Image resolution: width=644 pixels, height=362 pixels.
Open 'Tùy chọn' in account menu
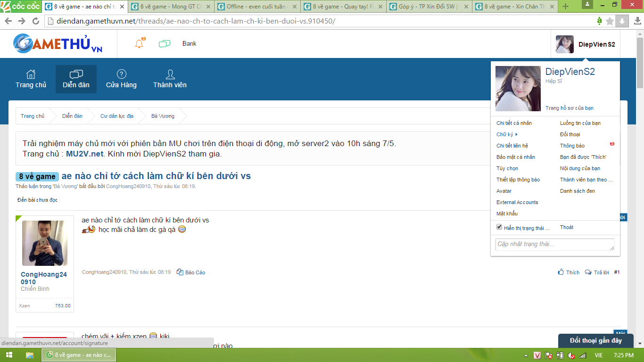[x=507, y=168]
